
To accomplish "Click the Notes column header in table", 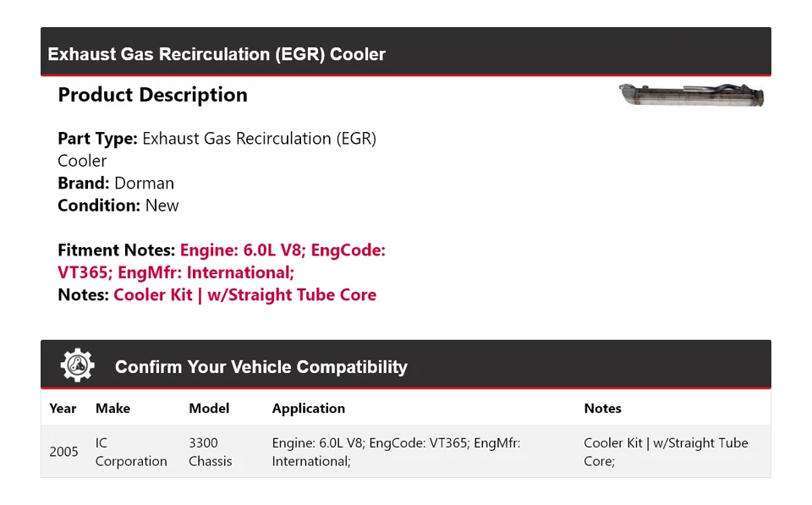I will tap(602, 408).
